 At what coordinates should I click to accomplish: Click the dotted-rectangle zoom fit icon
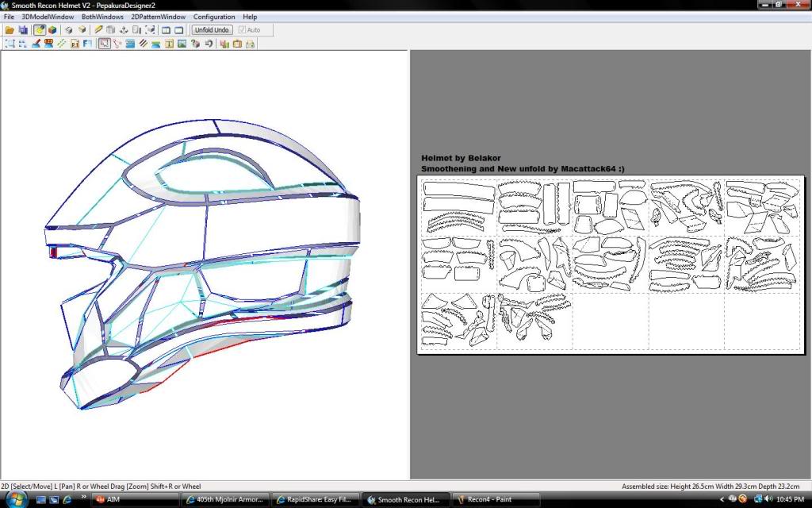10,44
